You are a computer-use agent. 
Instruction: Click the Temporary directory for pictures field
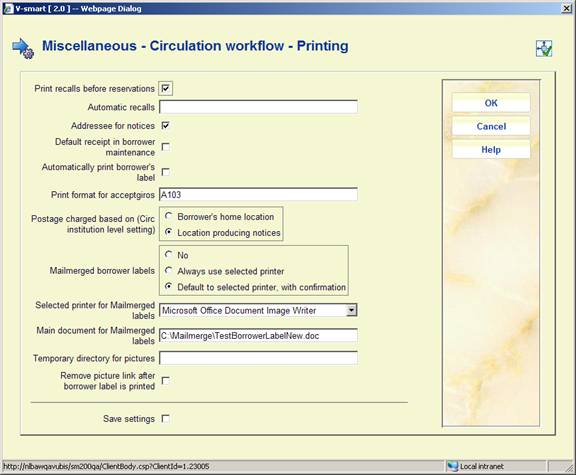point(258,358)
